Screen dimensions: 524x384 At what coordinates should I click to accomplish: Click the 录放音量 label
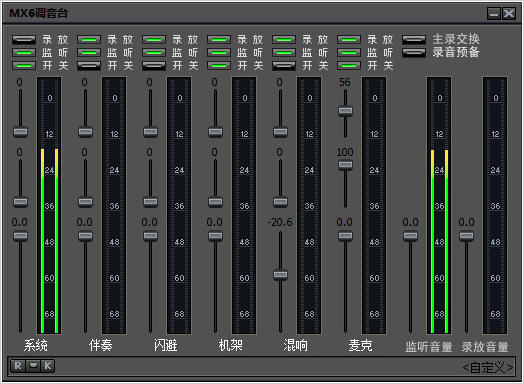coord(485,347)
